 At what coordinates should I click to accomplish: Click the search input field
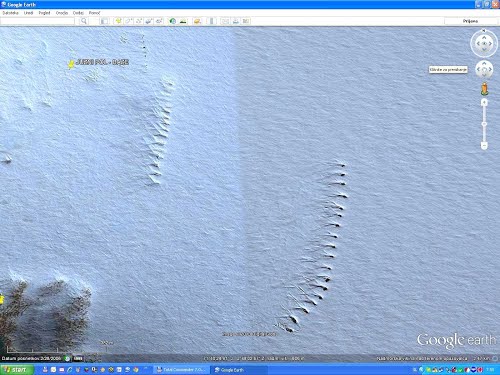tap(37, 21)
